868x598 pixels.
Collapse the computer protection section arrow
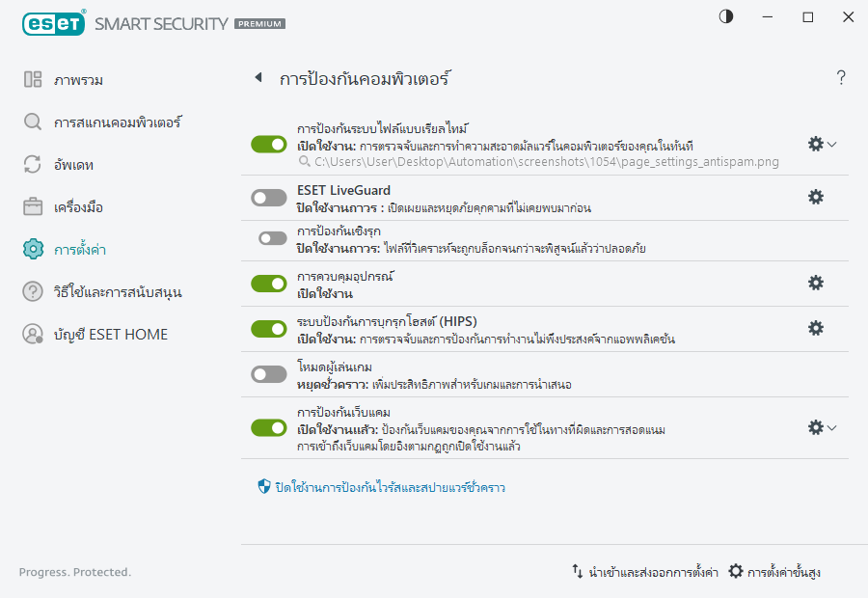258,77
